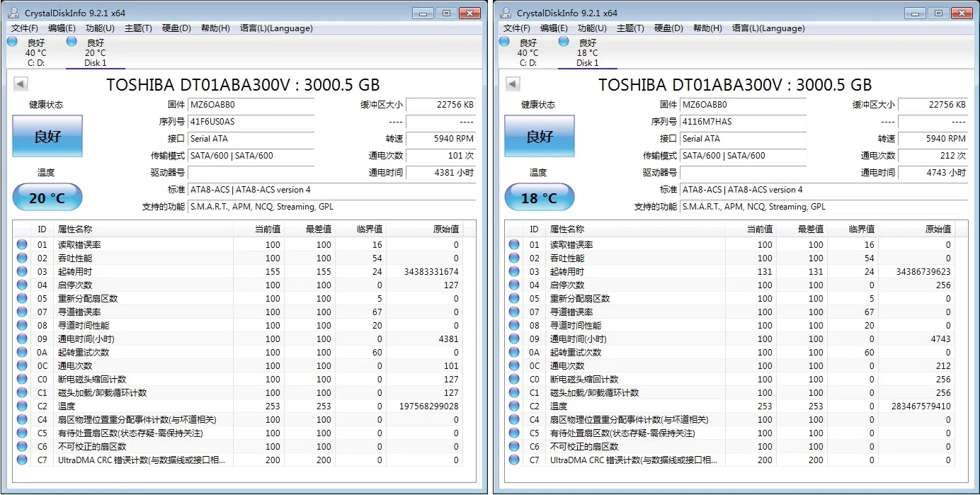Click 通电时间 value 4743 小时

coord(933,173)
